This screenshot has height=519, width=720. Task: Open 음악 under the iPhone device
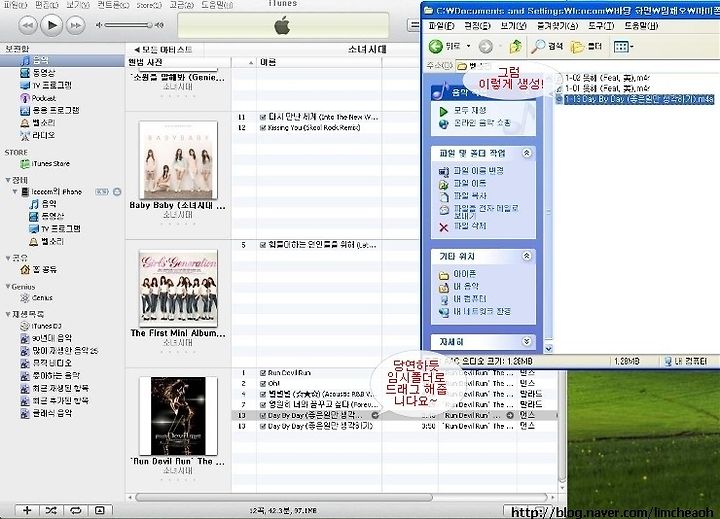click(x=43, y=204)
